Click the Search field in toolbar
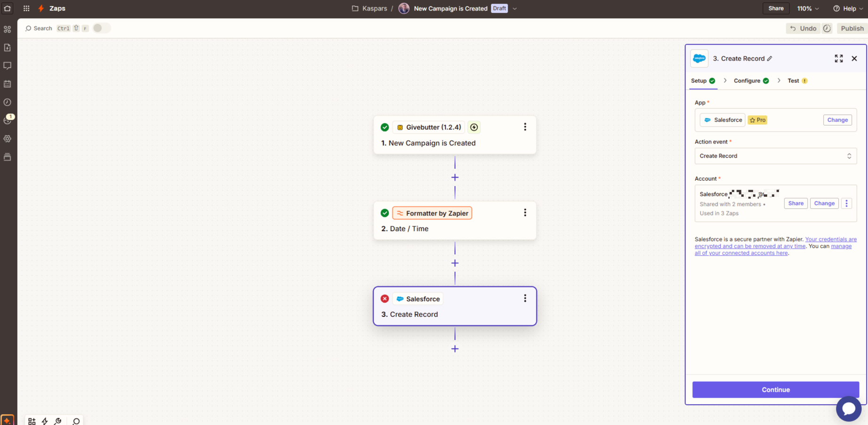Viewport: 868px width, 425px height. tap(39, 28)
